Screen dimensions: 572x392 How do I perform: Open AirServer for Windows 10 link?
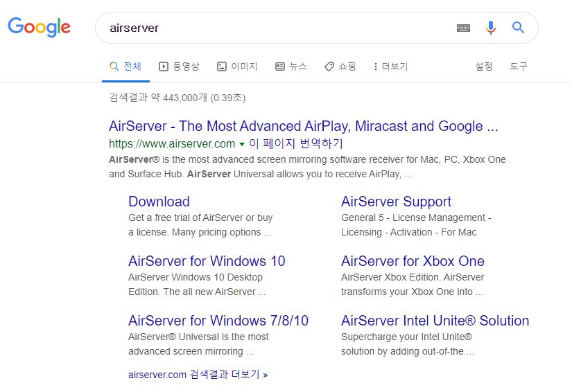click(x=207, y=261)
